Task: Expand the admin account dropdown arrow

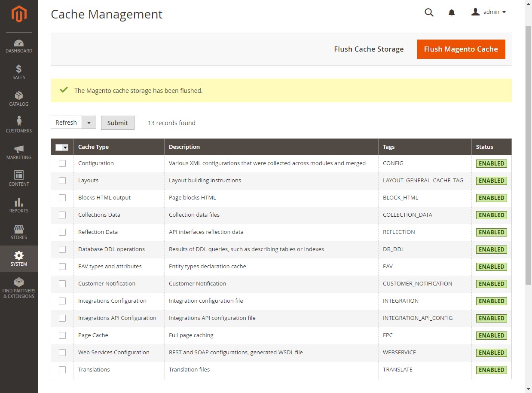Action: pos(504,12)
